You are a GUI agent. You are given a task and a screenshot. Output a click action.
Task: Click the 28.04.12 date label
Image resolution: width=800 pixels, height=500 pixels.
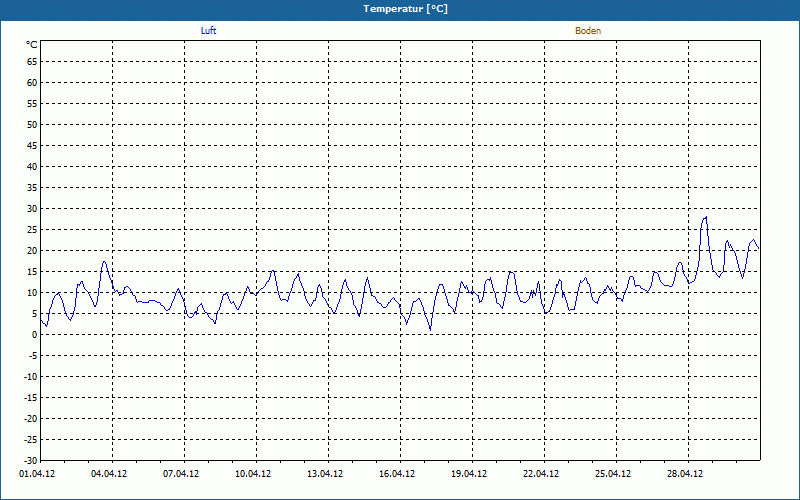click(685, 474)
